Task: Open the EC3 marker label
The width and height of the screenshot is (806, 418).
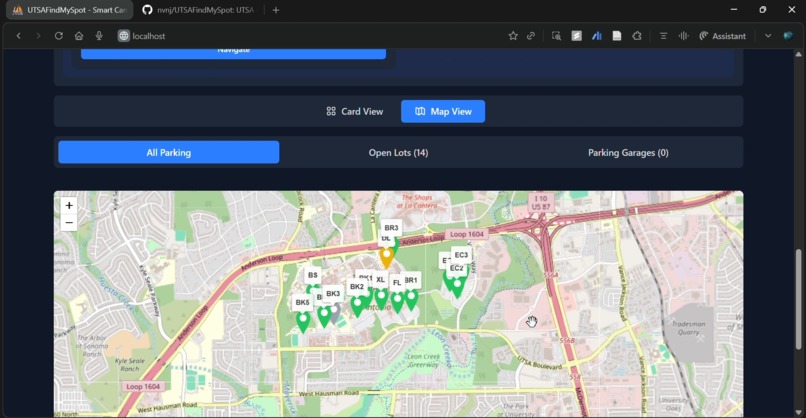Action: tap(461, 255)
